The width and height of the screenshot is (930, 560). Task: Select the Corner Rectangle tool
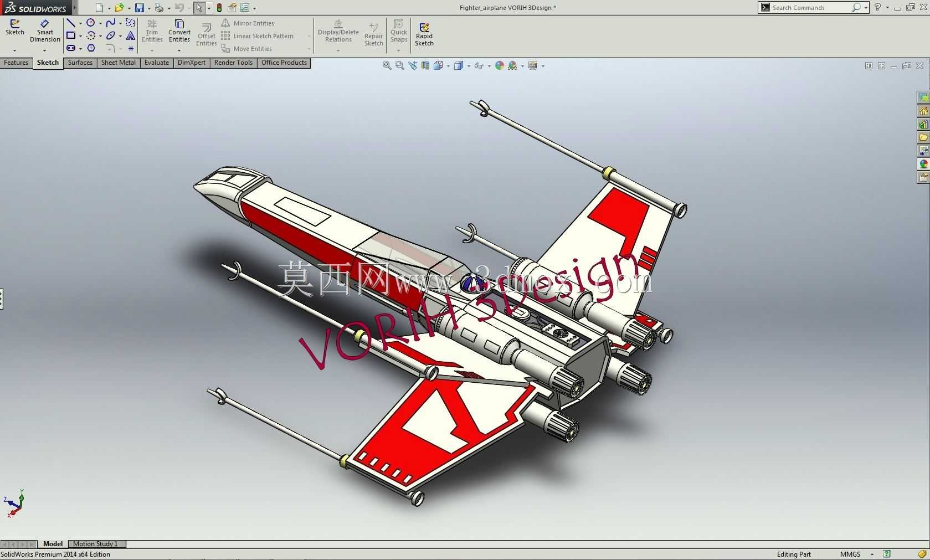coord(71,35)
